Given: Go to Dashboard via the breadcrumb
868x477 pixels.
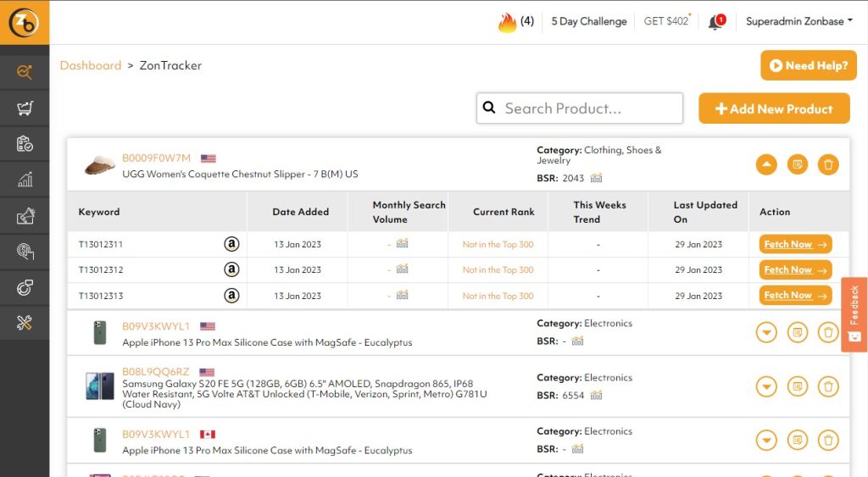Looking at the screenshot, I should 91,65.
